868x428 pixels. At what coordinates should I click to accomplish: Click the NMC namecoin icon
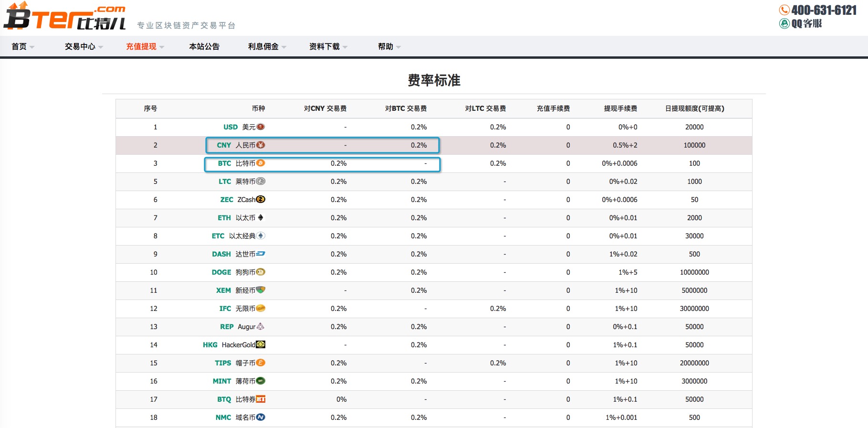[x=261, y=417]
